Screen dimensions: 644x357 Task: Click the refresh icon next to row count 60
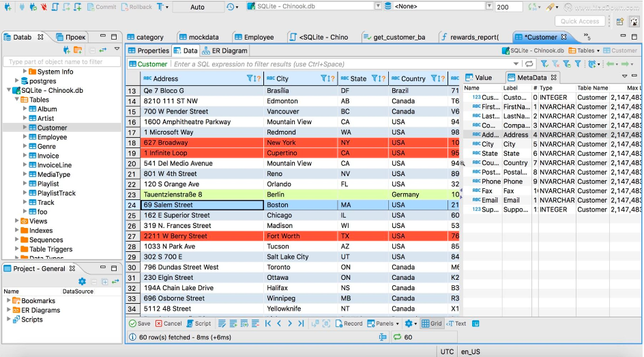(397, 337)
